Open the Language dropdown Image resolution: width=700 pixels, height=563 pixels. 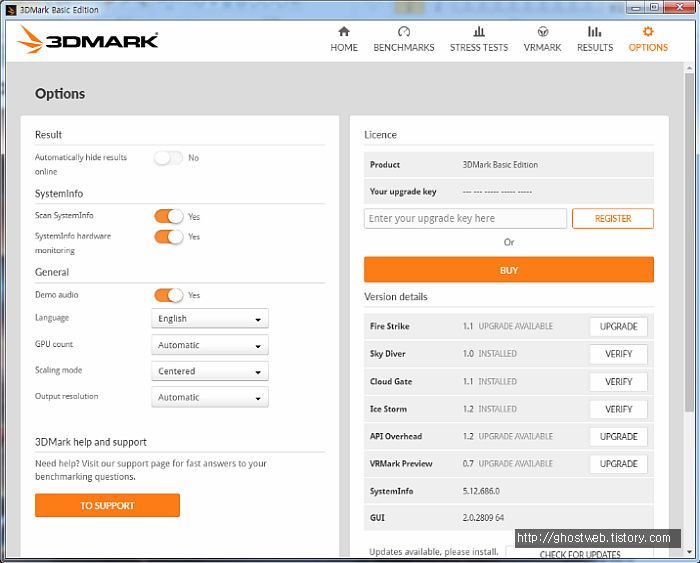coord(210,318)
